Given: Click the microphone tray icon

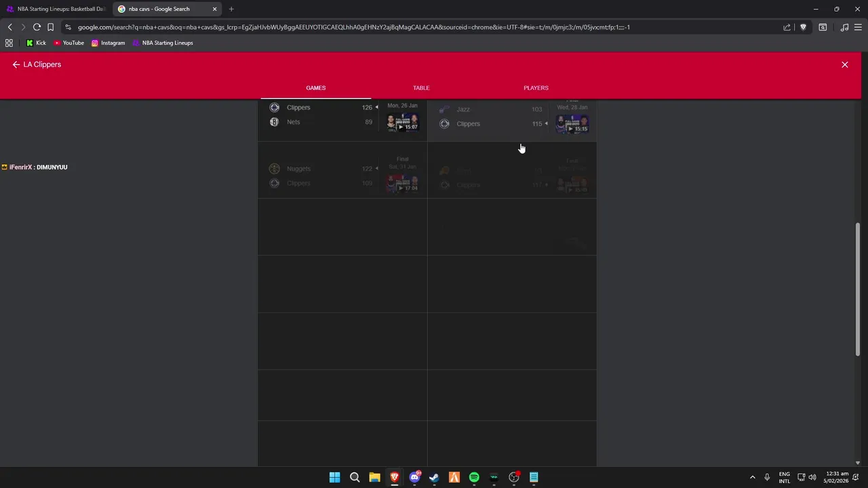Looking at the screenshot, I should pos(767,477).
